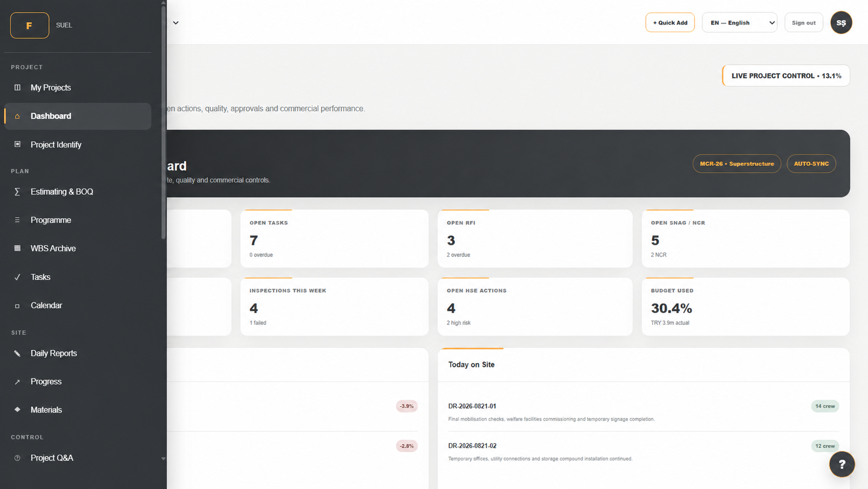Open the Calendar view
Viewport: 868px width, 489px height.
pyautogui.click(x=78, y=306)
